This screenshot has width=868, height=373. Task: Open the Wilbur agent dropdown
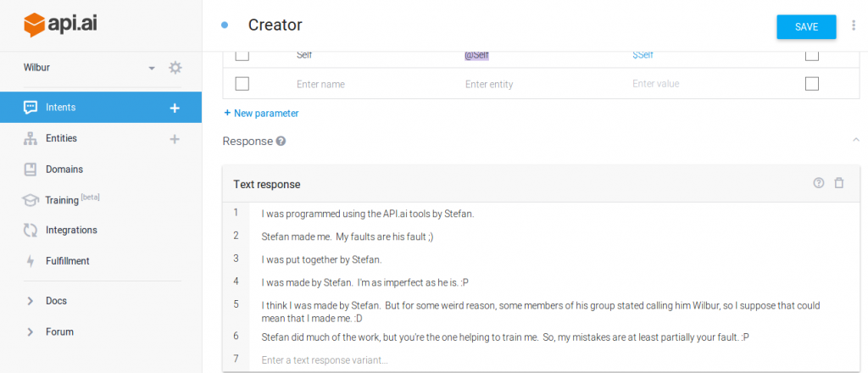click(x=151, y=68)
